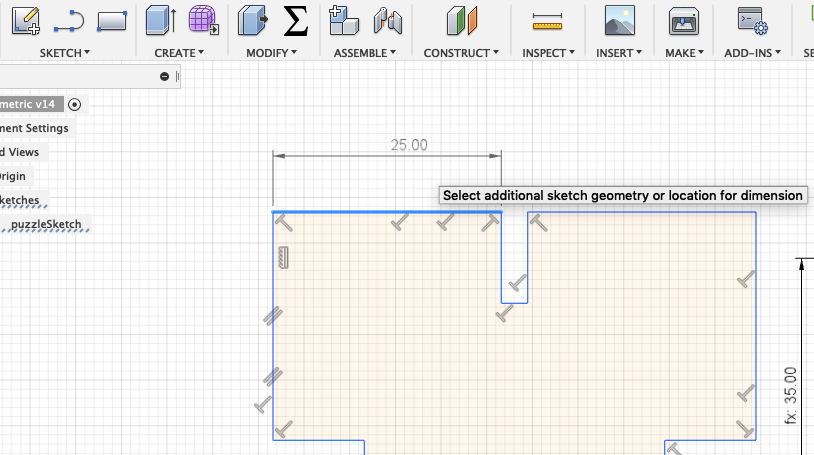Screen dimensions: 814x455
Task: Open the SKETCH dropdown menu
Action: pyautogui.click(x=65, y=53)
